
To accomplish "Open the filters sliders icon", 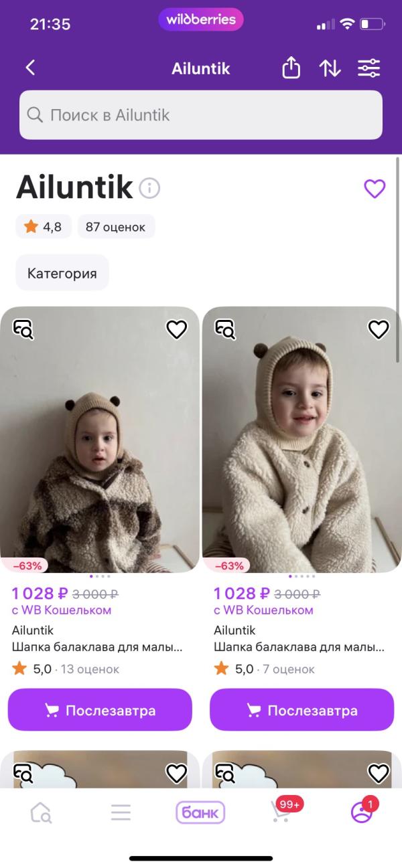I will (368, 68).
